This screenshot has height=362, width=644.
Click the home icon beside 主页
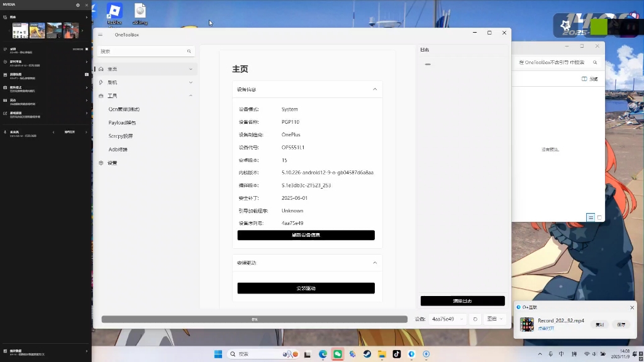[x=101, y=69]
